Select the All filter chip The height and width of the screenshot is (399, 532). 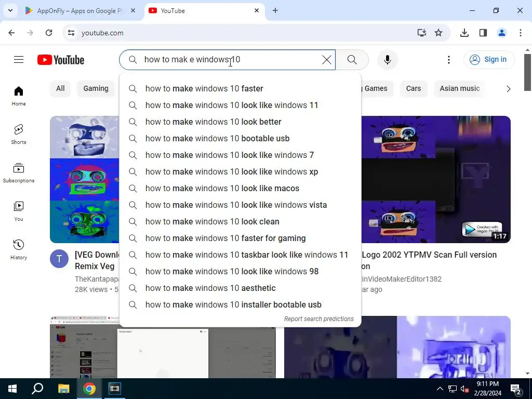(60, 88)
